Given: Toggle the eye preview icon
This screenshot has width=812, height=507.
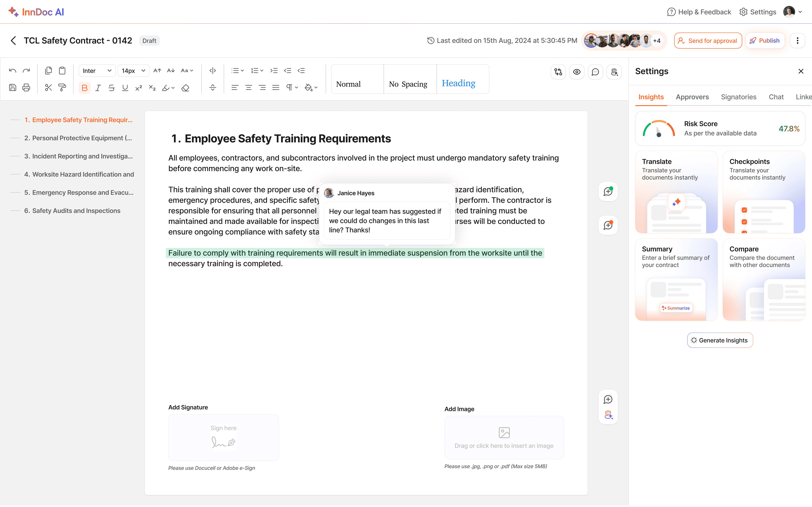Looking at the screenshot, I should point(577,72).
